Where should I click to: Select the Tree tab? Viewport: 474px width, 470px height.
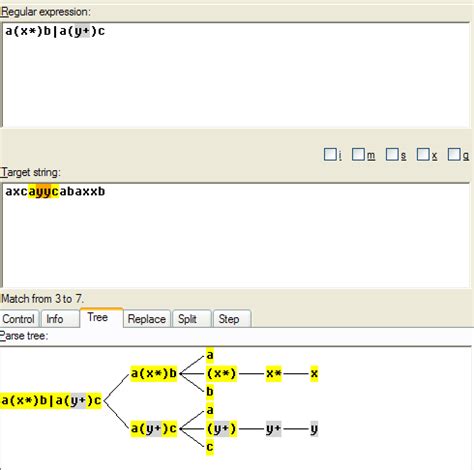[101, 318]
